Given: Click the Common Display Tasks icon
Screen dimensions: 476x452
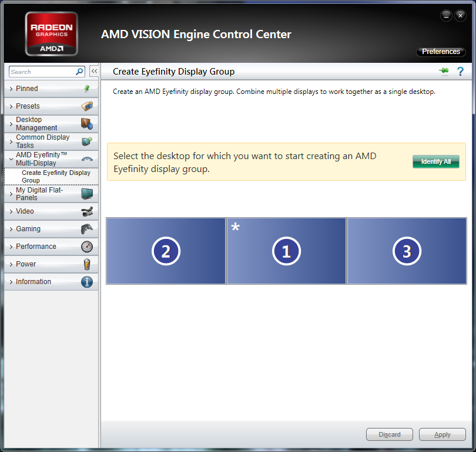Looking at the screenshot, I should click(87, 141).
